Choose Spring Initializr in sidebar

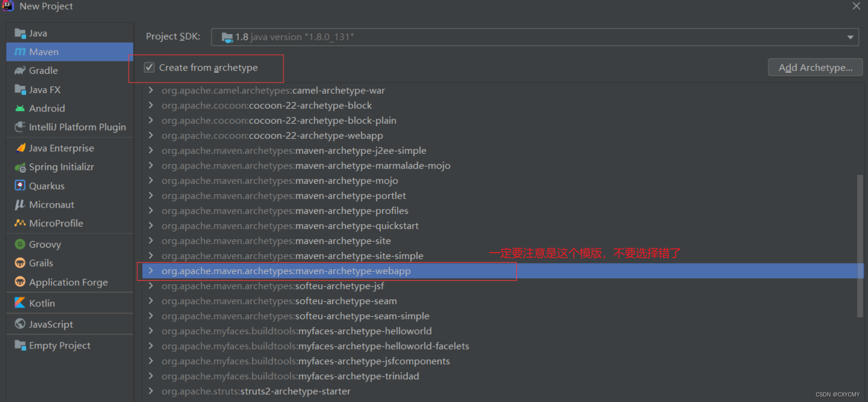pos(61,167)
